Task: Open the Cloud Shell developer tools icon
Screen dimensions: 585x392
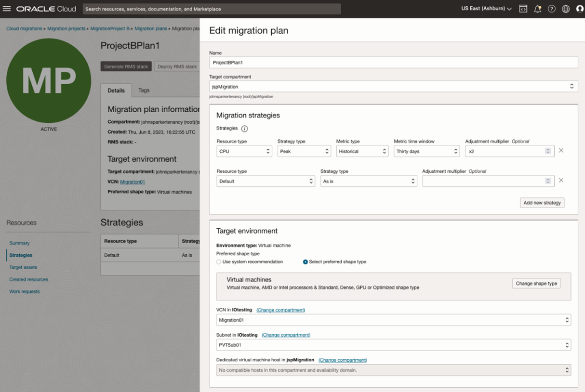Action: pyautogui.click(x=523, y=8)
